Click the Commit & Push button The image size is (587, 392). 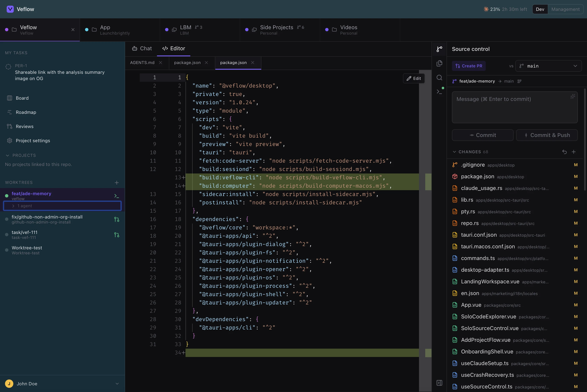(547, 135)
